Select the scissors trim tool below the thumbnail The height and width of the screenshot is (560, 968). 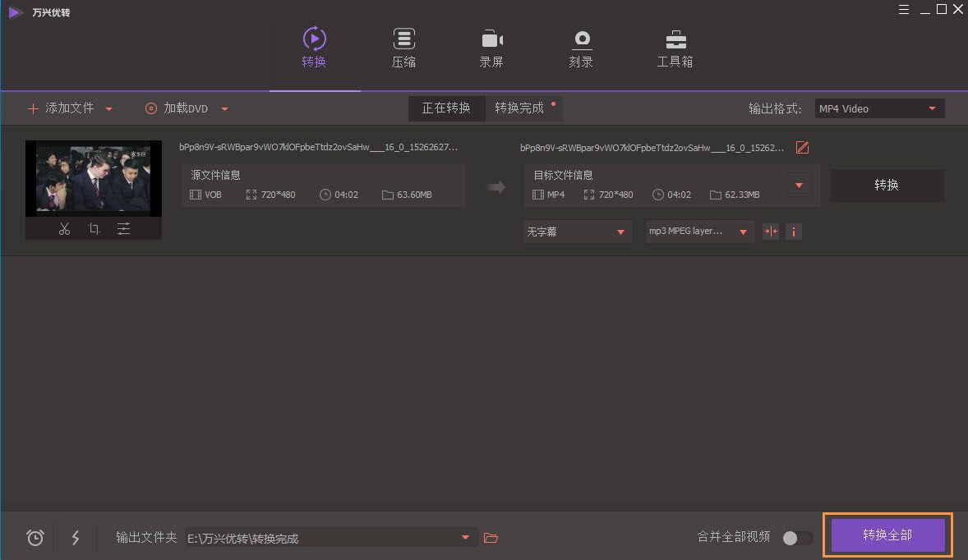64,229
